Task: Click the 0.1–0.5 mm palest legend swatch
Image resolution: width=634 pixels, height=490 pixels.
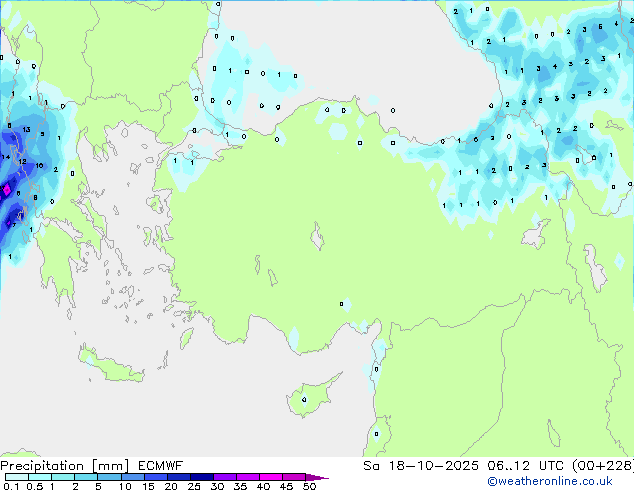Action: tap(17, 477)
